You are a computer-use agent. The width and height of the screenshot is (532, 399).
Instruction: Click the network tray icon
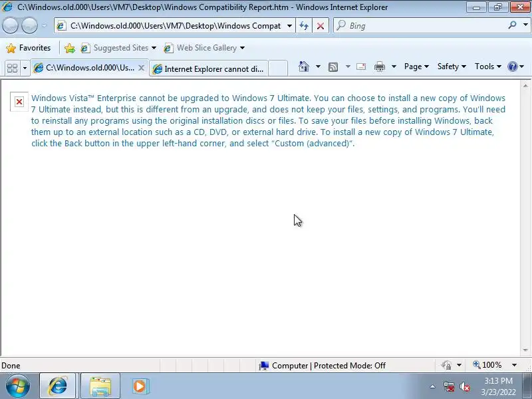pos(449,386)
